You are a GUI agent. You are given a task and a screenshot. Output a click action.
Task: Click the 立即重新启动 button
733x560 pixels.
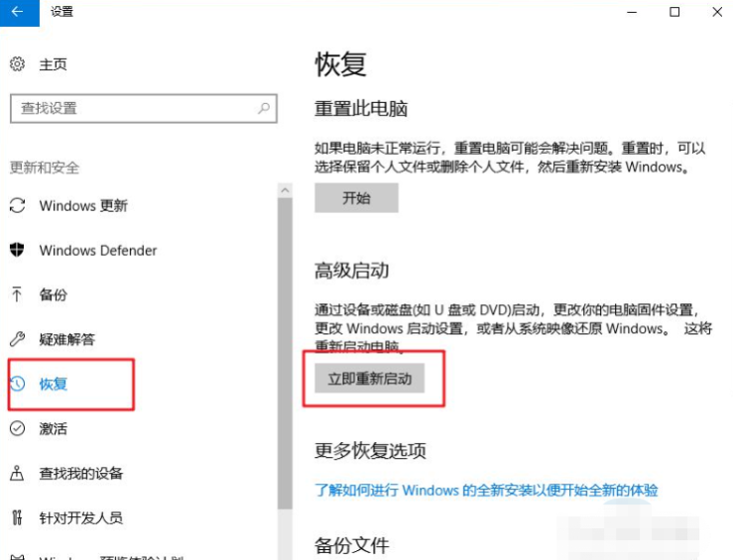[x=369, y=379]
